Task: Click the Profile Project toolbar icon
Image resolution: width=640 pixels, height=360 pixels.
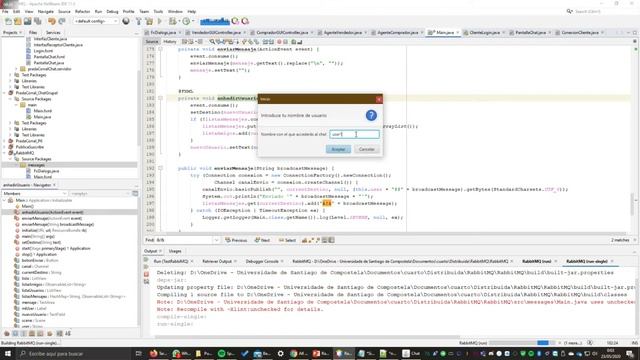Action: coord(187,21)
